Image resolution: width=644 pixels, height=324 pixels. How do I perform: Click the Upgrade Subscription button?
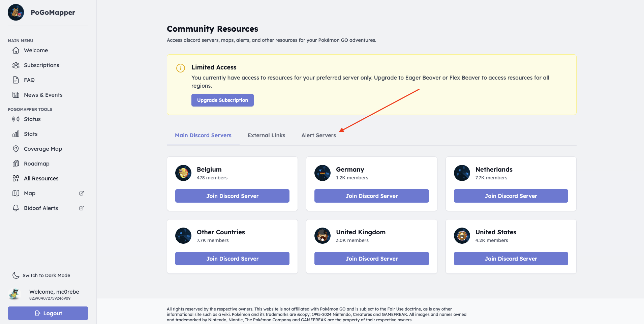[x=222, y=100]
